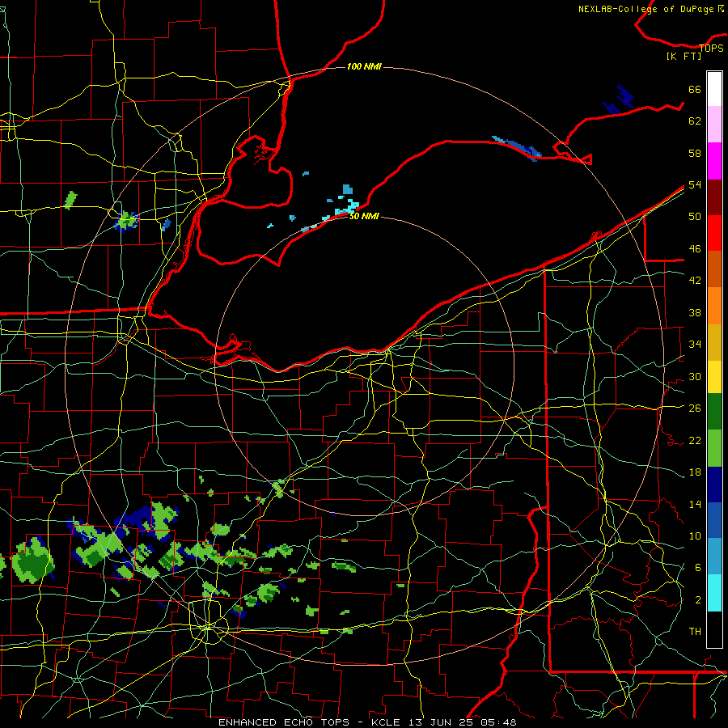Click the 26 legend value
Image resolution: width=728 pixels, height=728 pixels.
coord(695,408)
